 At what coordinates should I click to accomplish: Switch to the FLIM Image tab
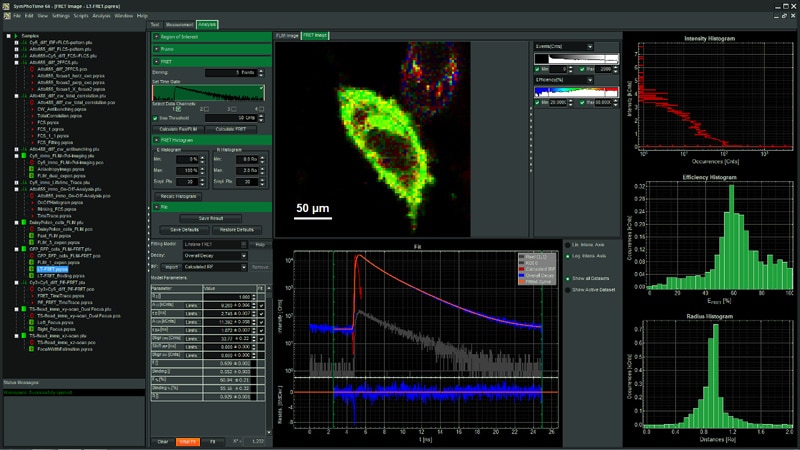(287, 35)
